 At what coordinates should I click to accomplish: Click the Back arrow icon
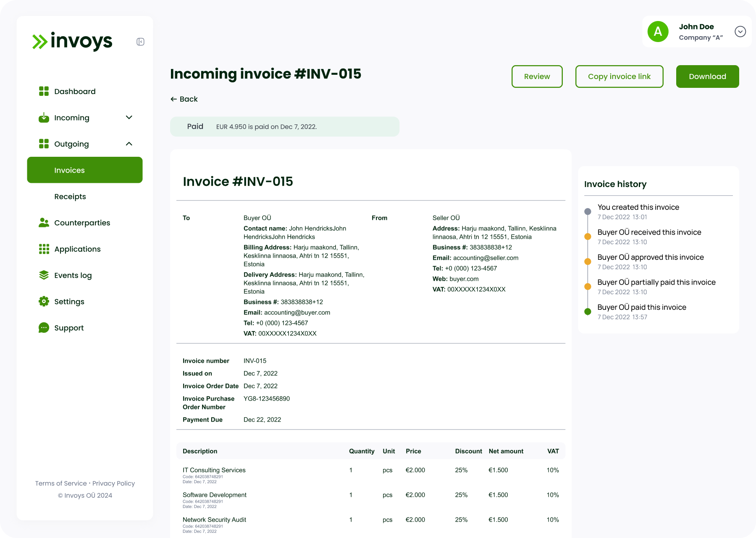[x=173, y=99]
